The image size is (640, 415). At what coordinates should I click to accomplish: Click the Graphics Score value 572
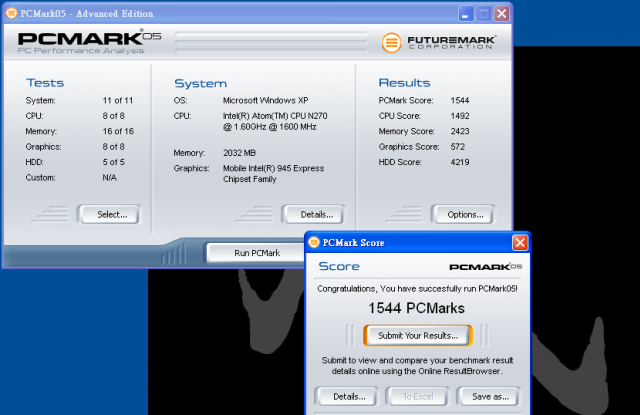point(458,146)
